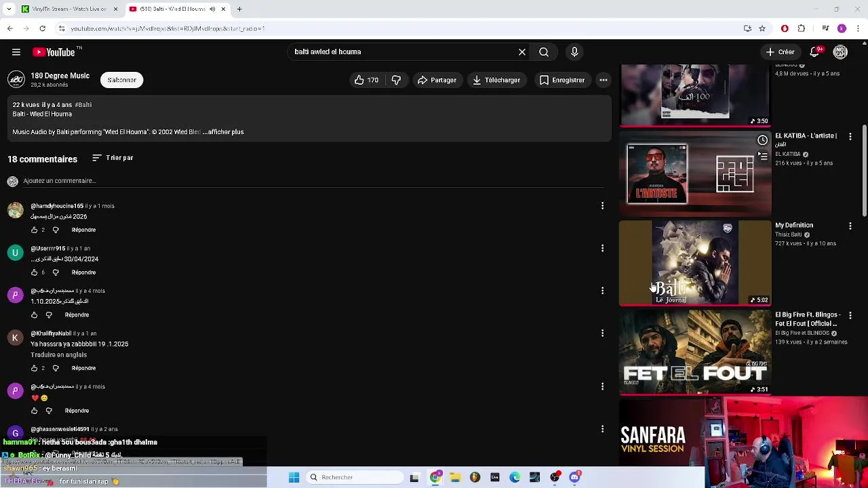Screen dimensions: 868x488
Task: Open Microsoft Edge from the taskbar
Action: tap(515, 477)
